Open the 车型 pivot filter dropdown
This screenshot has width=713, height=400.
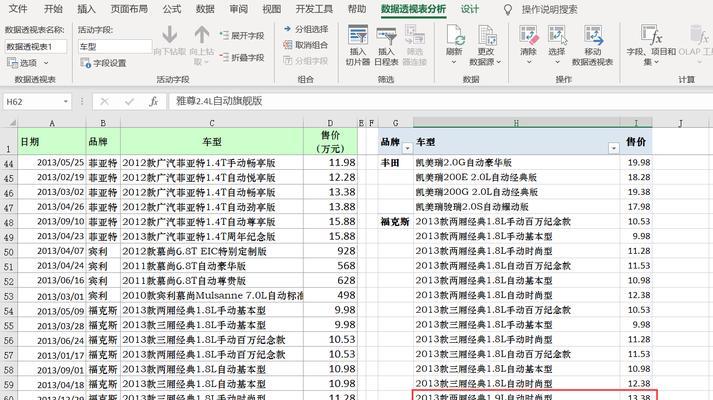[x=613, y=148]
